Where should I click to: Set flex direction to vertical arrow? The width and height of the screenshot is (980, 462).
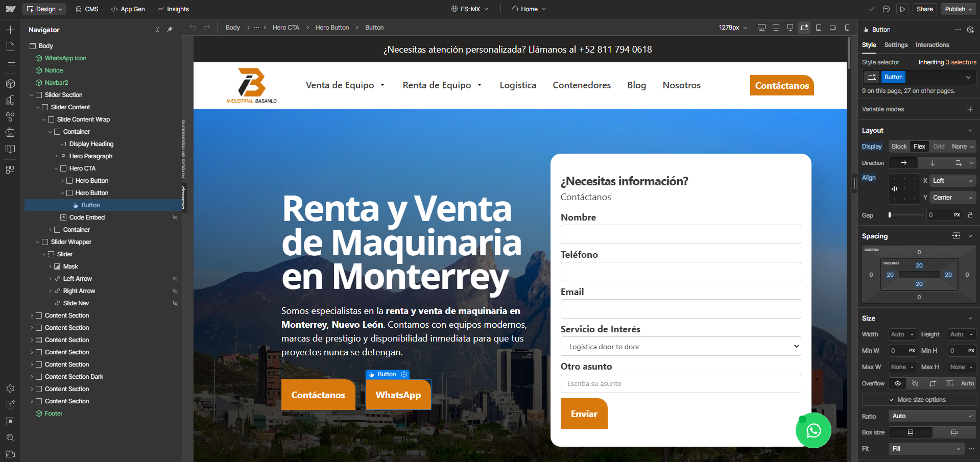point(933,163)
